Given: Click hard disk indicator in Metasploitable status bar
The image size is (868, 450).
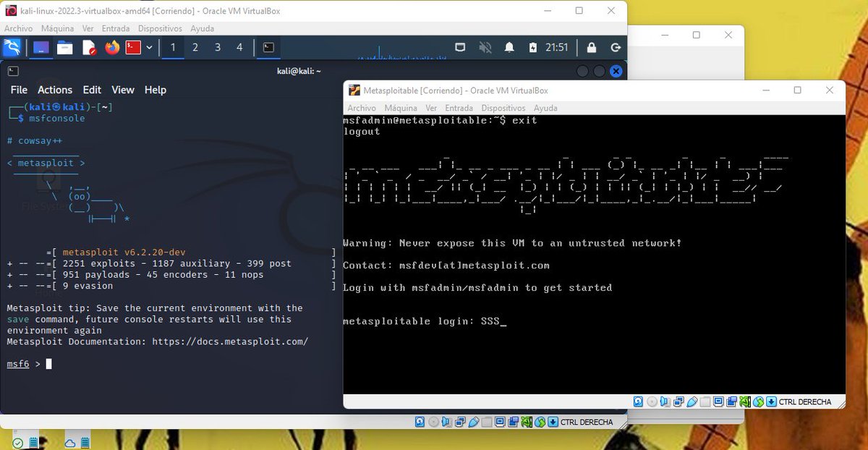Looking at the screenshot, I should (x=638, y=402).
